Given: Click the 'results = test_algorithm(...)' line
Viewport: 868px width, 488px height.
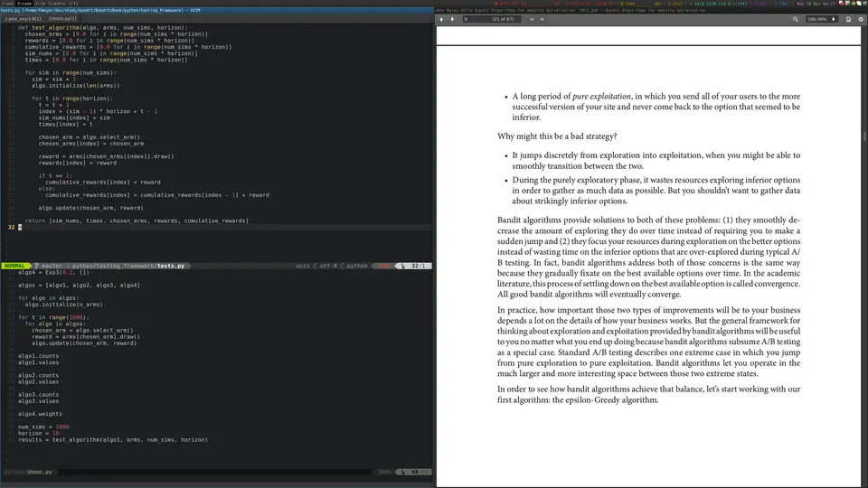Looking at the screenshot, I should click(x=113, y=440).
